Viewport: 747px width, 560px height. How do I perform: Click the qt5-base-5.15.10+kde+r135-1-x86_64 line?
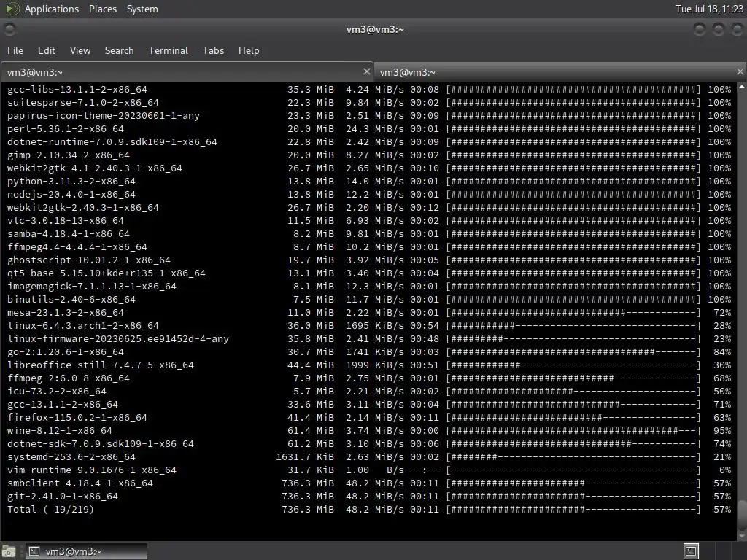368,273
